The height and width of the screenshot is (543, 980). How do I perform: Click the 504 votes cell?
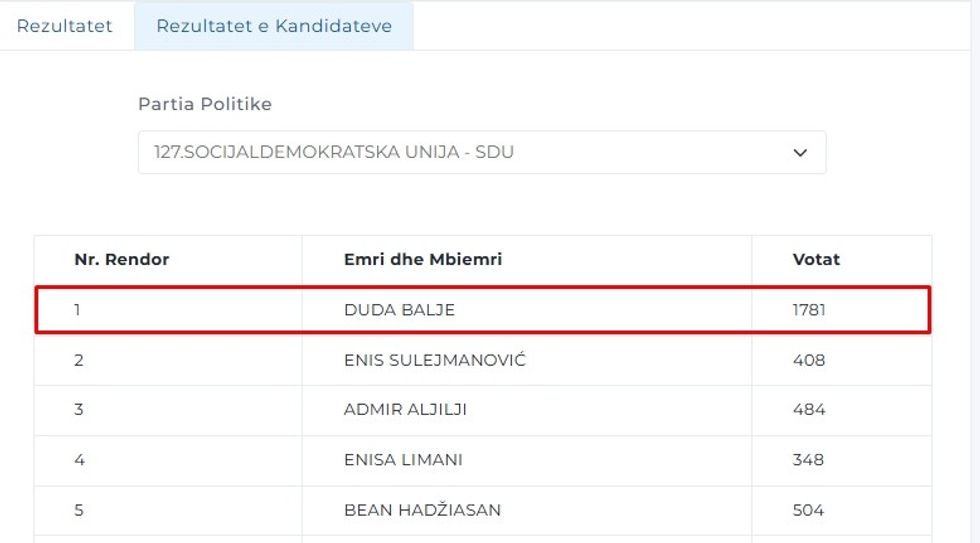click(808, 510)
